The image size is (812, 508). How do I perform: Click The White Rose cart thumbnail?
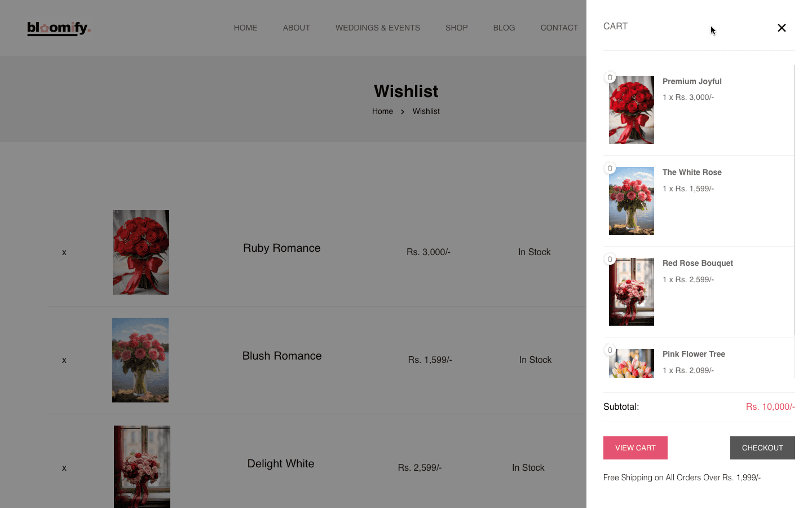coord(632,201)
